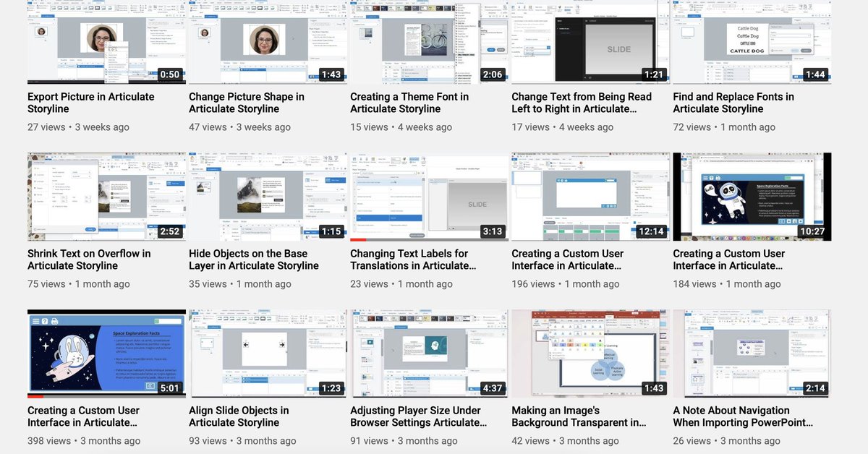
Task: Play the Changing Text Labels for Translations video
Action: [429, 196]
